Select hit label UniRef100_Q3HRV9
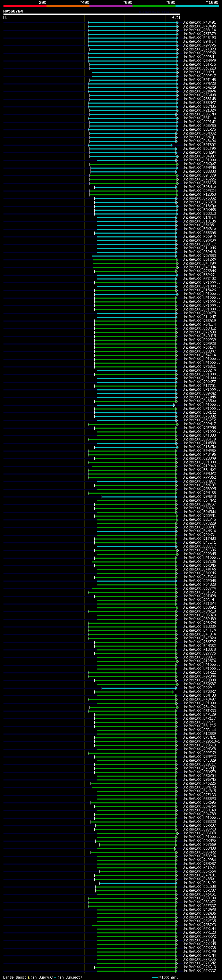The image size is (222, 980). (x=199, y=60)
